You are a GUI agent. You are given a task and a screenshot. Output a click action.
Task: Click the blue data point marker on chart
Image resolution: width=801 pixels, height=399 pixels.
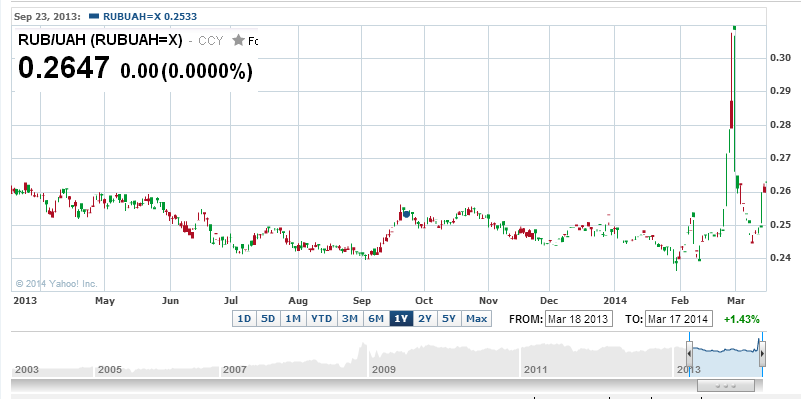point(407,214)
